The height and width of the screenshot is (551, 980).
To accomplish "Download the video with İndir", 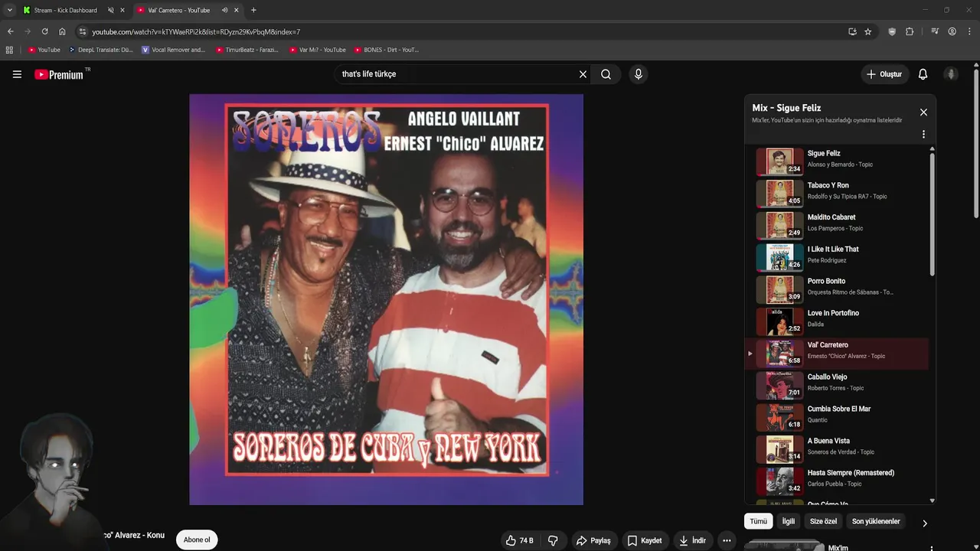I will [692, 540].
